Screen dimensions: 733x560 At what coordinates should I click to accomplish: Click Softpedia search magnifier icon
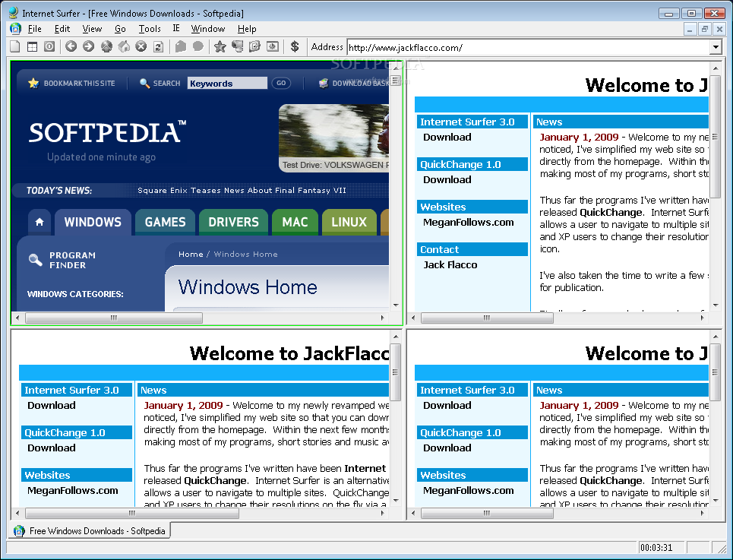point(144,84)
